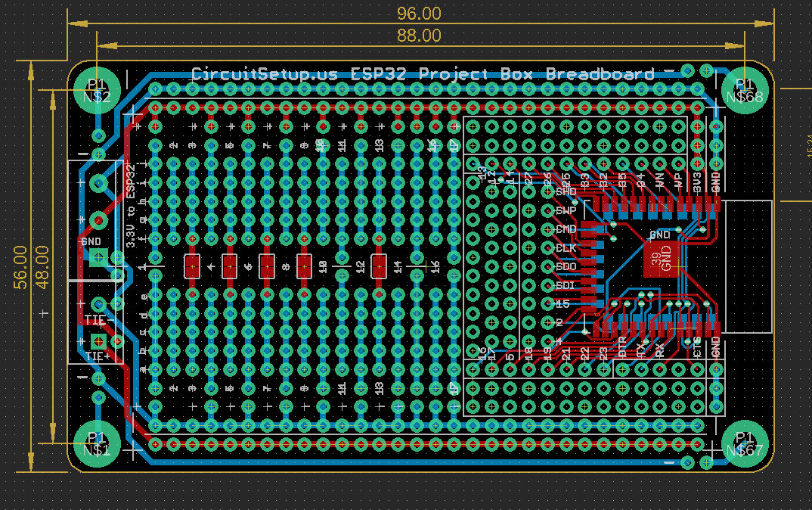Click the CLK pin pad
The image size is (812, 510).
[547, 247]
